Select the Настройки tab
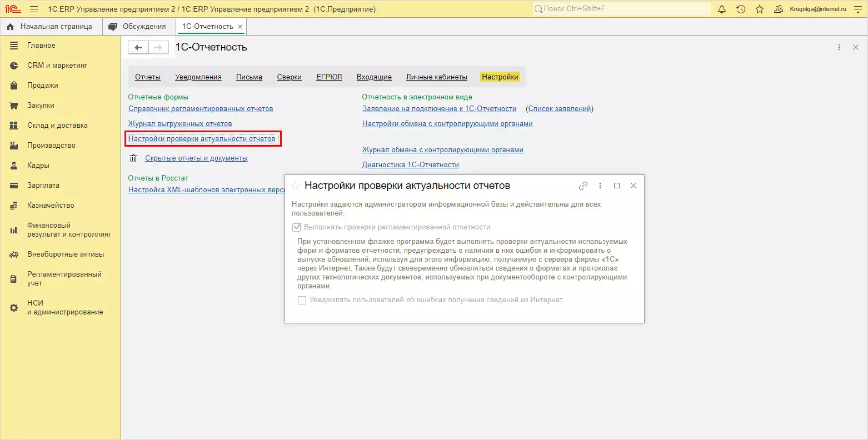The width and height of the screenshot is (868, 440). coord(500,77)
